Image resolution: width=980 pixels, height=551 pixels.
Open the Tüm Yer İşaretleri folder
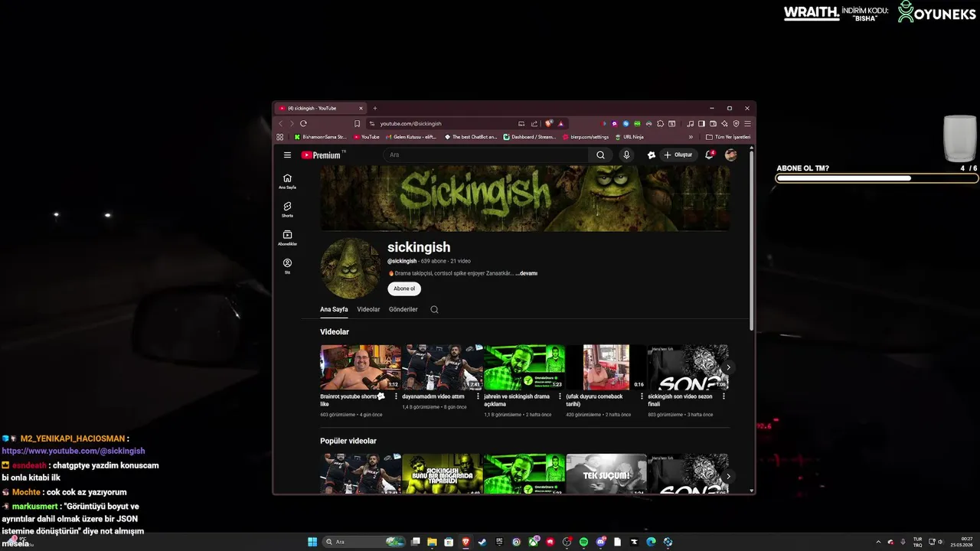click(x=728, y=137)
